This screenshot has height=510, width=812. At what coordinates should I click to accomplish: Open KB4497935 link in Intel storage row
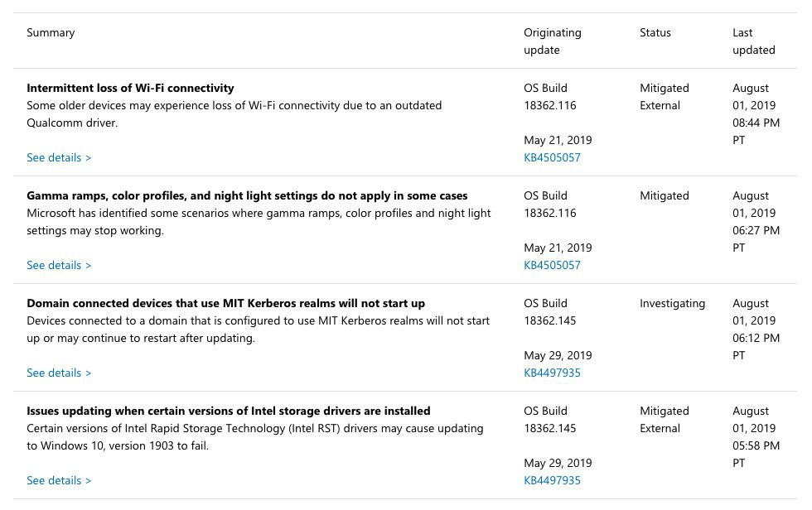[552, 480]
